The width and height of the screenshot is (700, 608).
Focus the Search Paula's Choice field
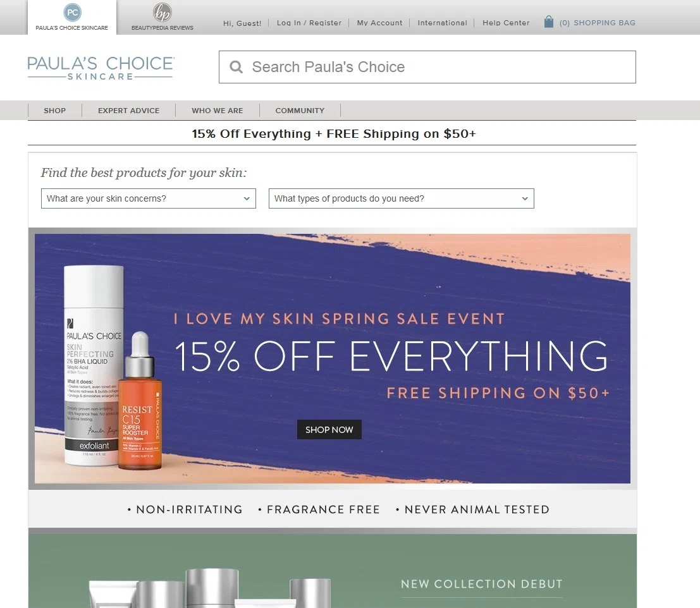(x=427, y=67)
